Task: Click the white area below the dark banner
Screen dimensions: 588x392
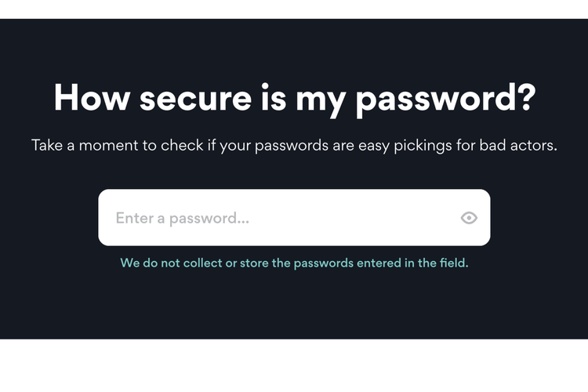Action: tap(294, 365)
